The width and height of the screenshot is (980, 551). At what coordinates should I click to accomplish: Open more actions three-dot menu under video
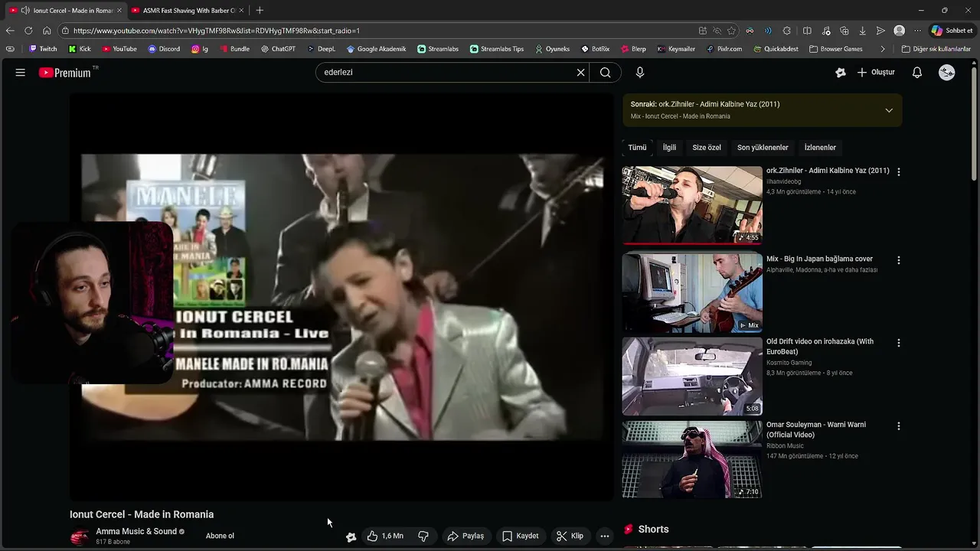605,536
